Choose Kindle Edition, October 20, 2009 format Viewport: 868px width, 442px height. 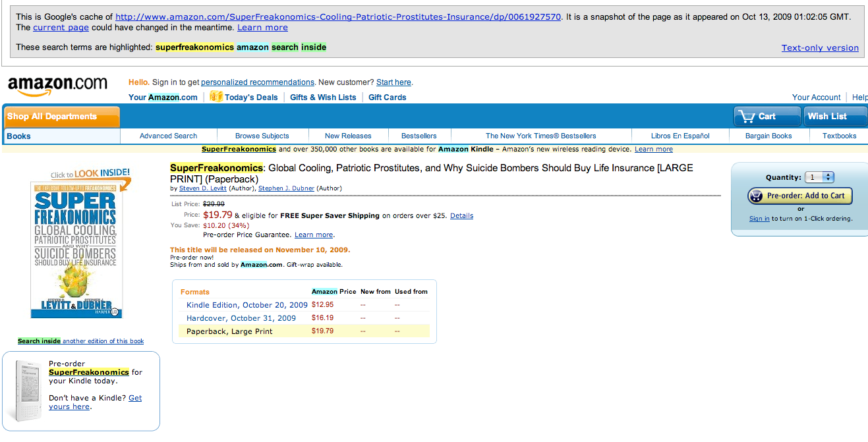(247, 305)
